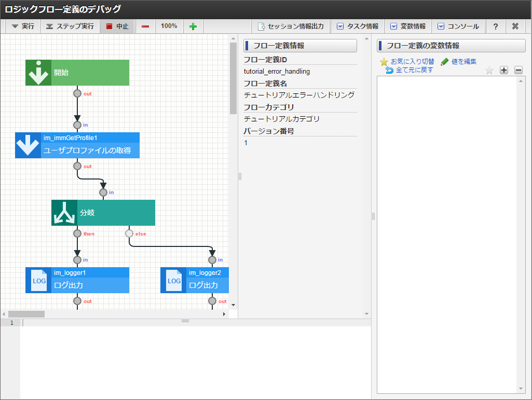532x400 pixels.
Task: Click the 実行 run button
Action: [23, 26]
